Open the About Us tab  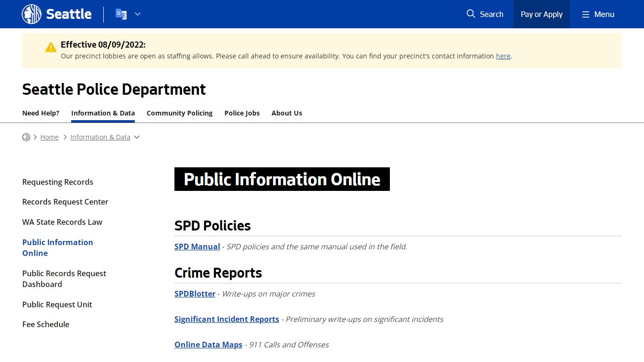(287, 113)
